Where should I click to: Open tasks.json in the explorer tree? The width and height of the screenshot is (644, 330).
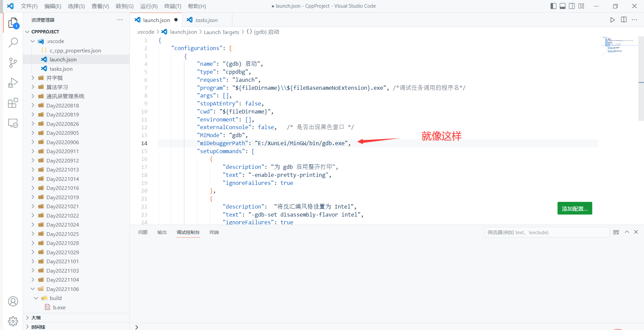(x=76, y=69)
